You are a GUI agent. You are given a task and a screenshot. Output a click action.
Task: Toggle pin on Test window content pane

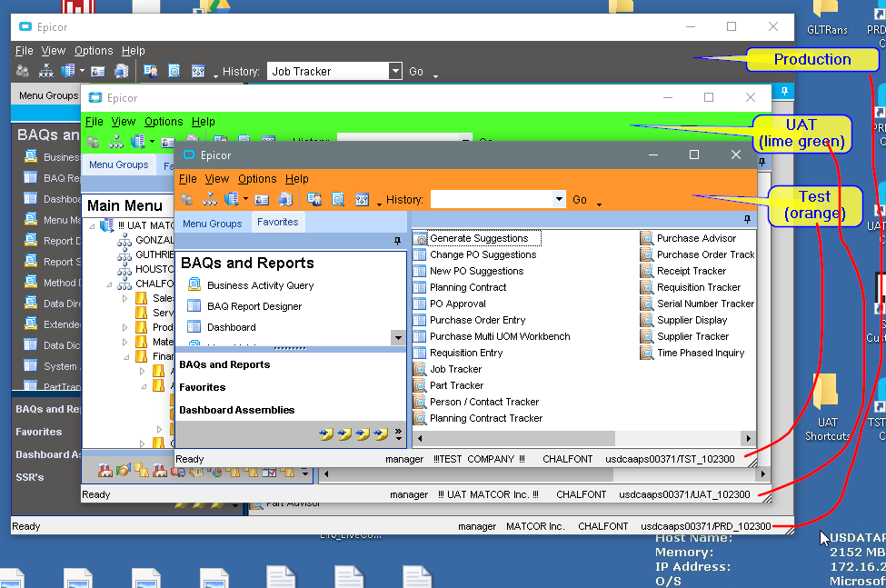point(748,219)
